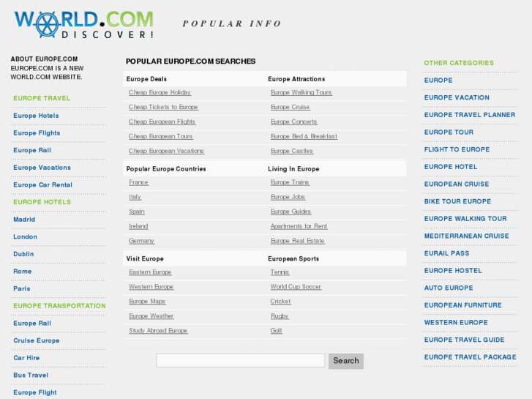
Task: Open the MEDITERRANEAN CRUISE category
Action: tap(467, 236)
